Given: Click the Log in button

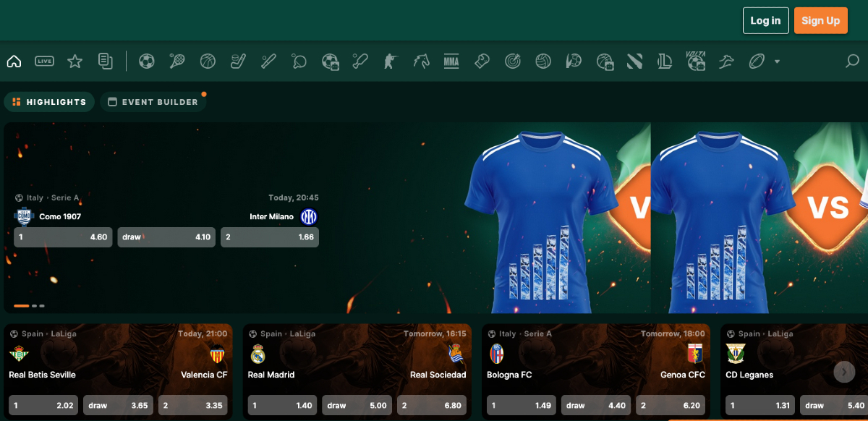Looking at the screenshot, I should [x=765, y=20].
